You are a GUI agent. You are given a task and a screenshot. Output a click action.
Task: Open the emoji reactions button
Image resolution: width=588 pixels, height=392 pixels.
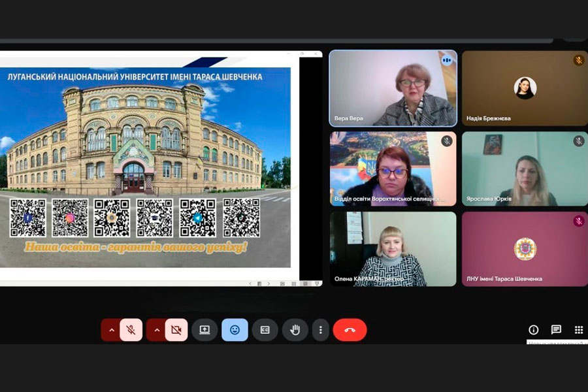[x=235, y=330]
